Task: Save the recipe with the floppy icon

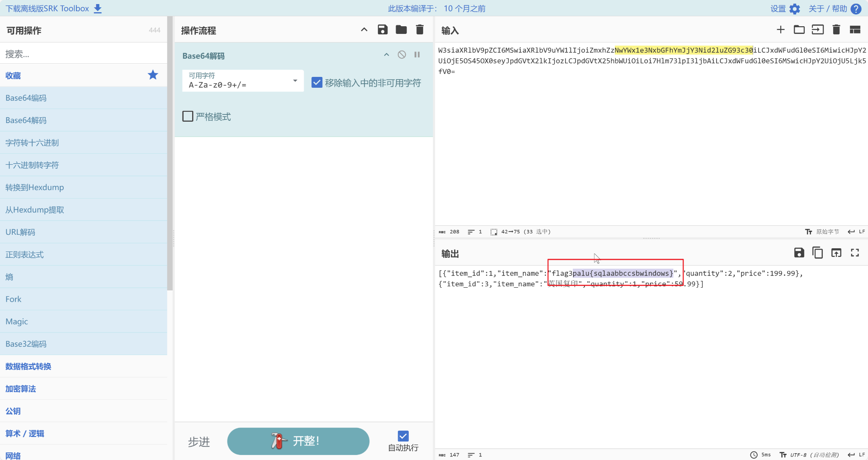Action: click(382, 30)
